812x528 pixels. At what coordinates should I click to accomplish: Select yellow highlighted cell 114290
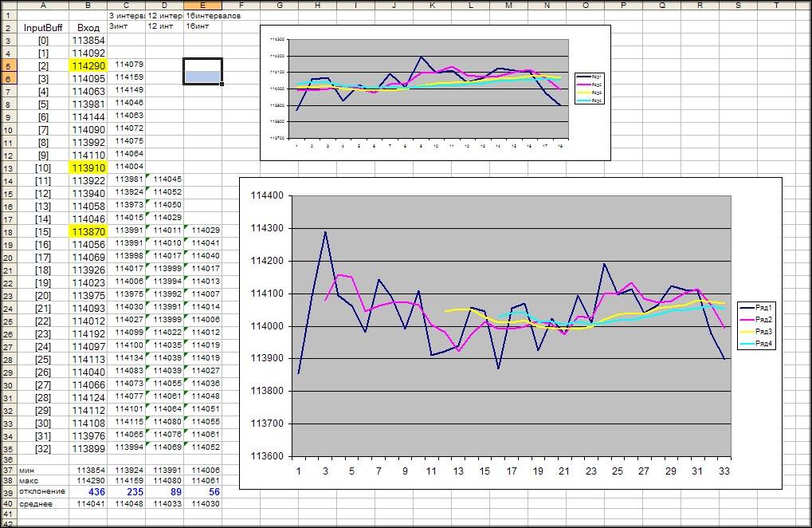(88, 65)
